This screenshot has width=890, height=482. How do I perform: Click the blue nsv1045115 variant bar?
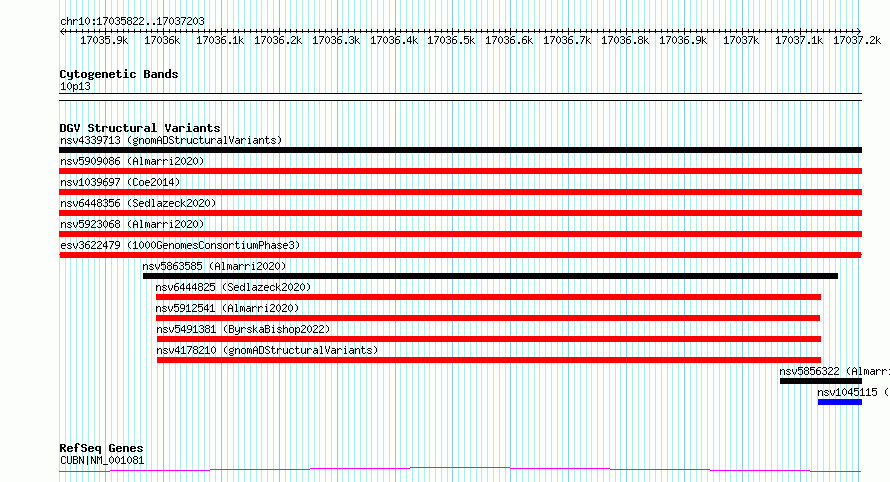pos(840,402)
